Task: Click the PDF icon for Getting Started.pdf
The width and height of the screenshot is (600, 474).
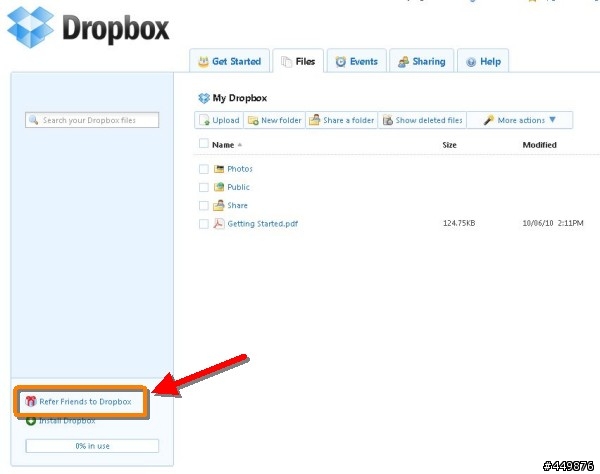Action: 219,223
